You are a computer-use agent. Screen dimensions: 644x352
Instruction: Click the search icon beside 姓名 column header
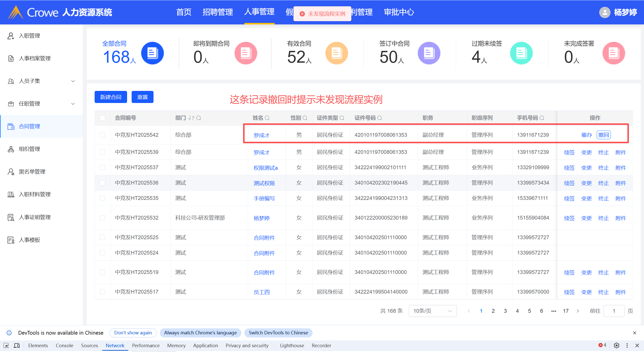pos(267,118)
